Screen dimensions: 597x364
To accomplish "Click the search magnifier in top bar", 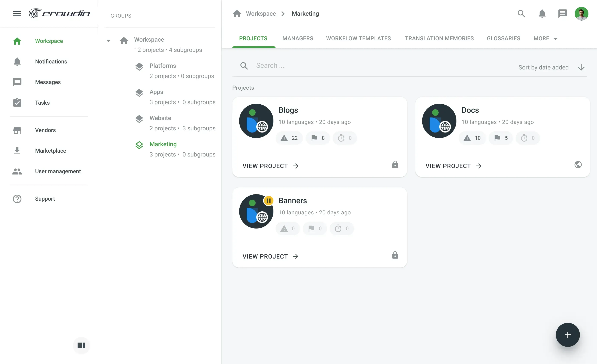I will 521,14.
